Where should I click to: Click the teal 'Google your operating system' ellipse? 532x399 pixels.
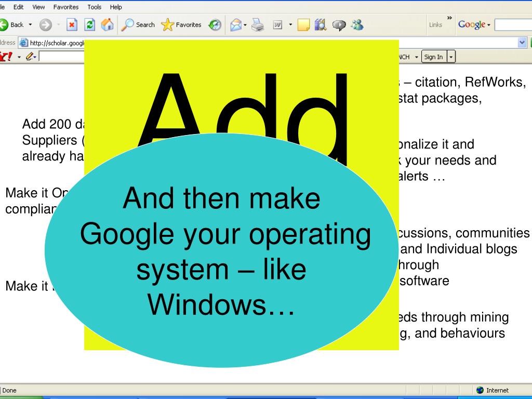[x=221, y=250]
